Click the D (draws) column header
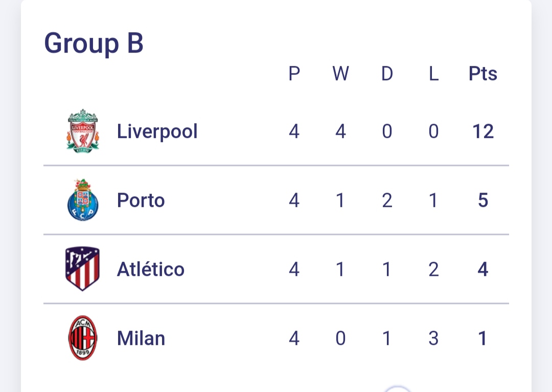Viewport: 552px width, 392px height. pos(387,74)
